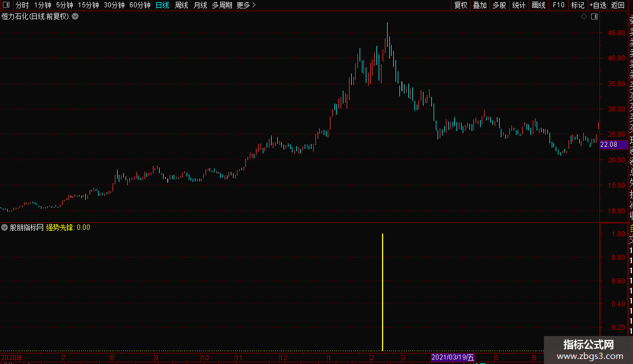Image resolution: width=633 pixels, height=364 pixels.
Task: Open the stock name dropdown arrow
Action: [x=75, y=17]
